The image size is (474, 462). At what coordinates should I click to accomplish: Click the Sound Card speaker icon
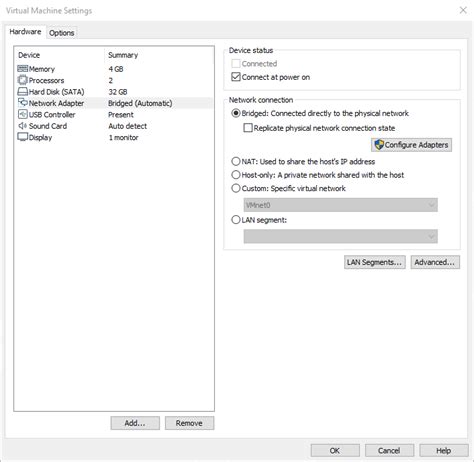[22, 126]
